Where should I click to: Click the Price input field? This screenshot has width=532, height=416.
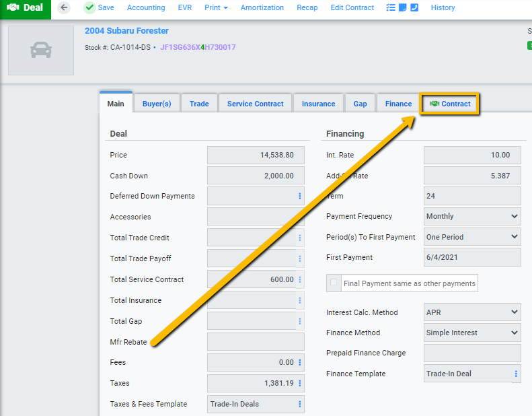pyautogui.click(x=256, y=155)
